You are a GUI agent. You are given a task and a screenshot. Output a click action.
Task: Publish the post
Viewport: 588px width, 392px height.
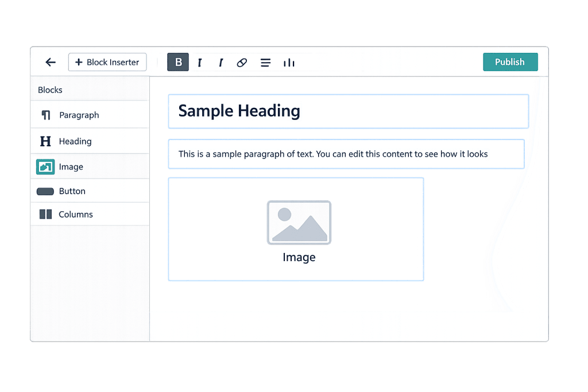click(x=510, y=62)
